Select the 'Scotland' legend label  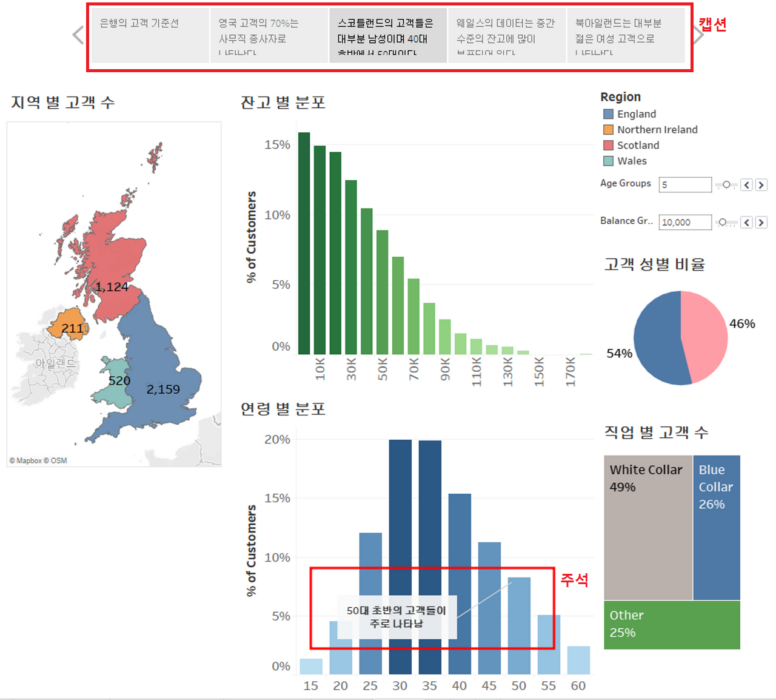[x=638, y=146]
